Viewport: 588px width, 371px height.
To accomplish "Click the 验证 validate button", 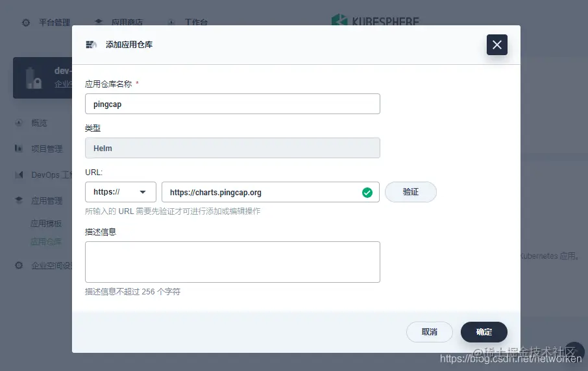I will pos(411,192).
